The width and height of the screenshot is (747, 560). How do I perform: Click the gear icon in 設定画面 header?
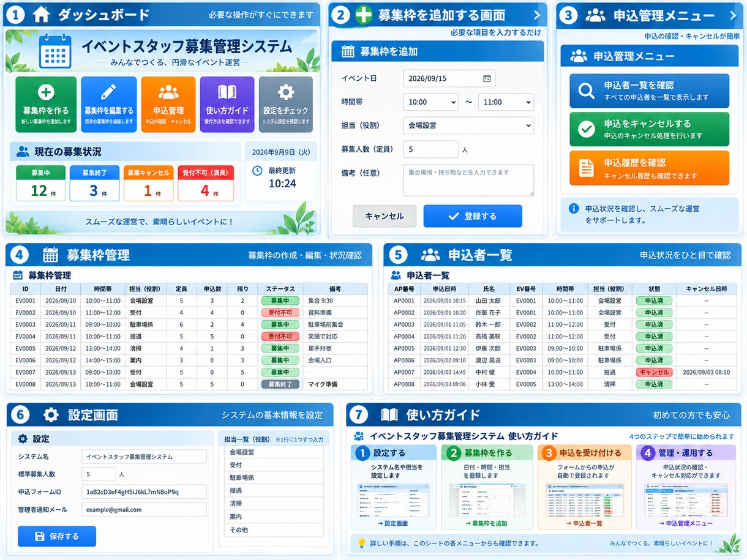[51, 415]
